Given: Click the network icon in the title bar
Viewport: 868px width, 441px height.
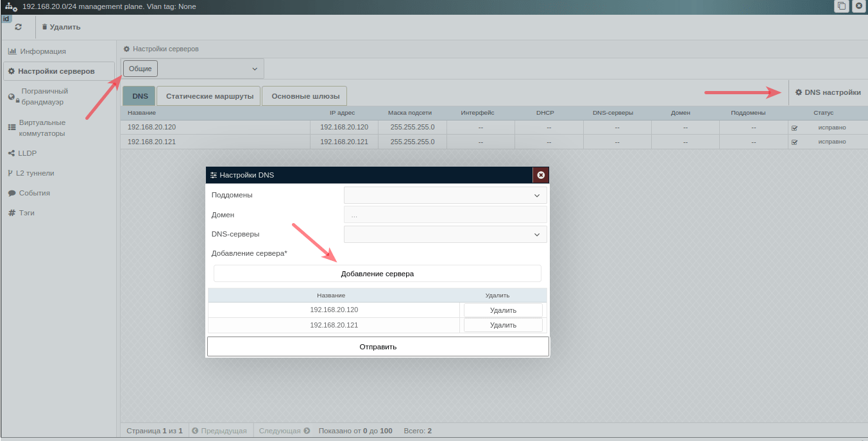Looking at the screenshot, I should (11, 6).
